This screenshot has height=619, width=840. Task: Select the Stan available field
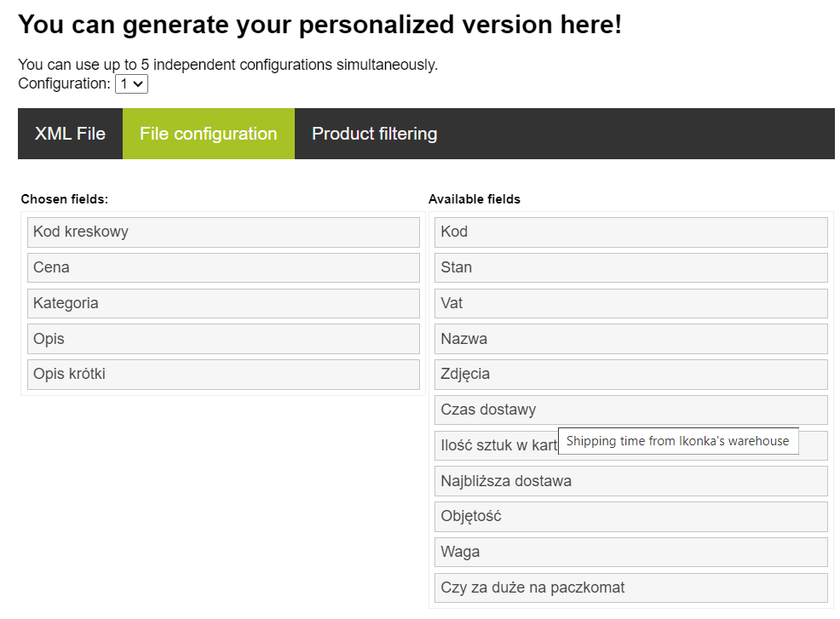coord(631,267)
